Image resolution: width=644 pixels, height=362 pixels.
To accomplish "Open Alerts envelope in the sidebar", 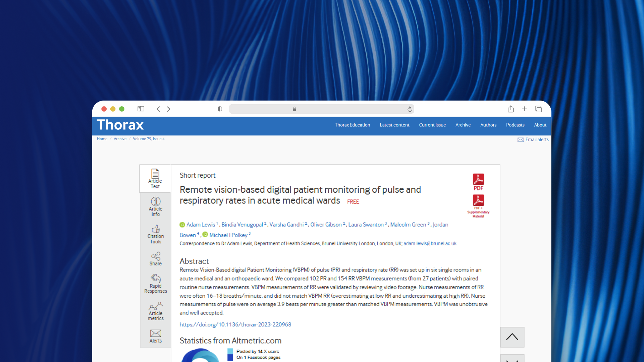I will click(156, 336).
